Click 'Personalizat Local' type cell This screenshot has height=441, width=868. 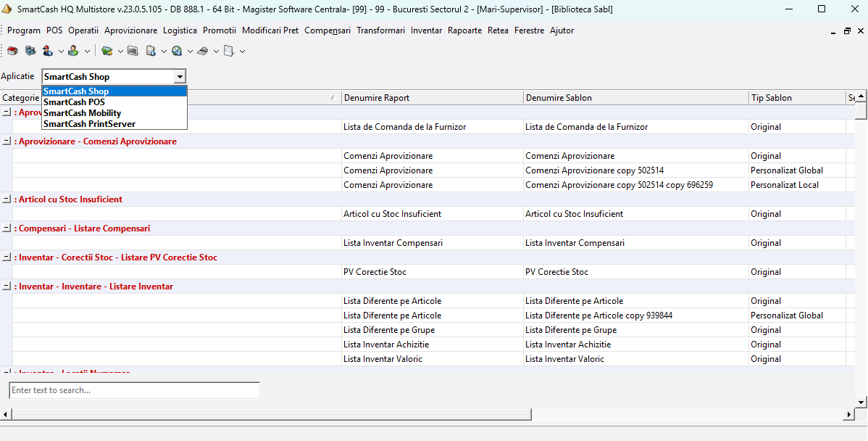coord(797,184)
